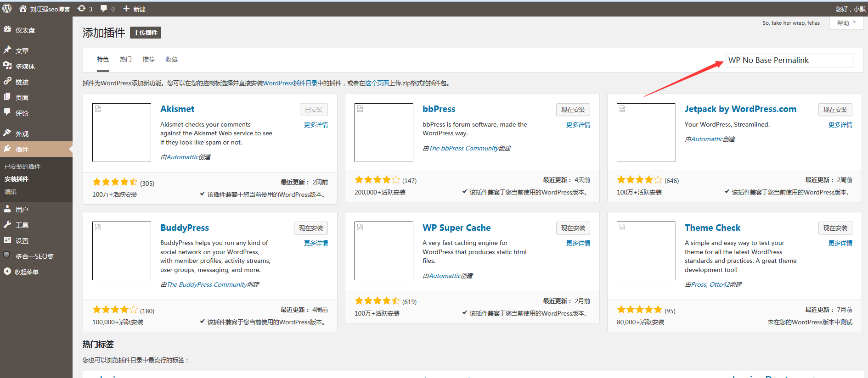Click 现在安装 for bbPress
Image resolution: width=868 pixels, height=378 pixels.
[573, 110]
